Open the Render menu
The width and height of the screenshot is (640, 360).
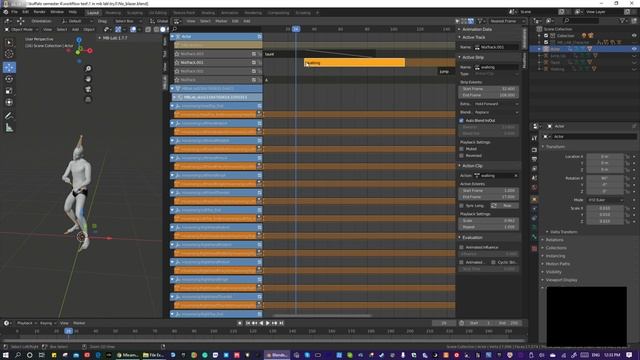40,12
